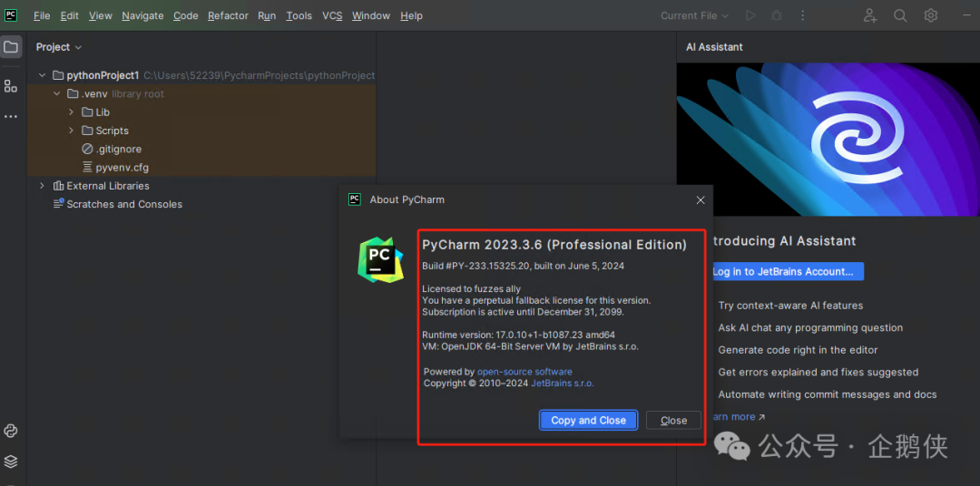Click the AI Assistant spiral banner image
Screen dimensions: 980x486
828,140
